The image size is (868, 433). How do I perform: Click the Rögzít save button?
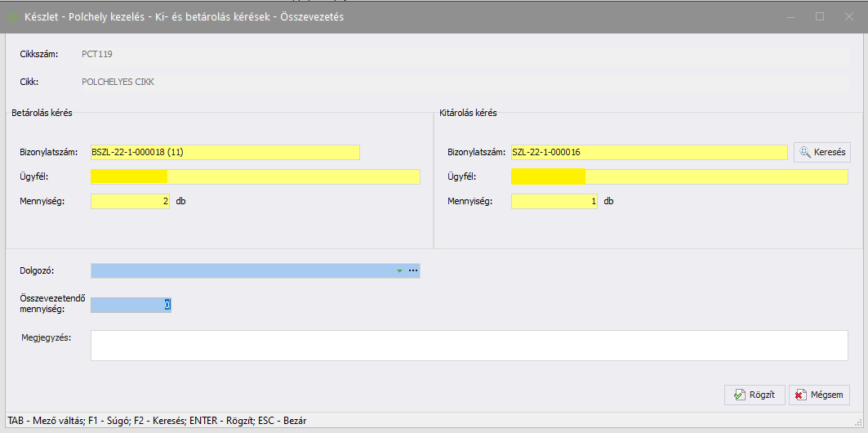point(754,395)
